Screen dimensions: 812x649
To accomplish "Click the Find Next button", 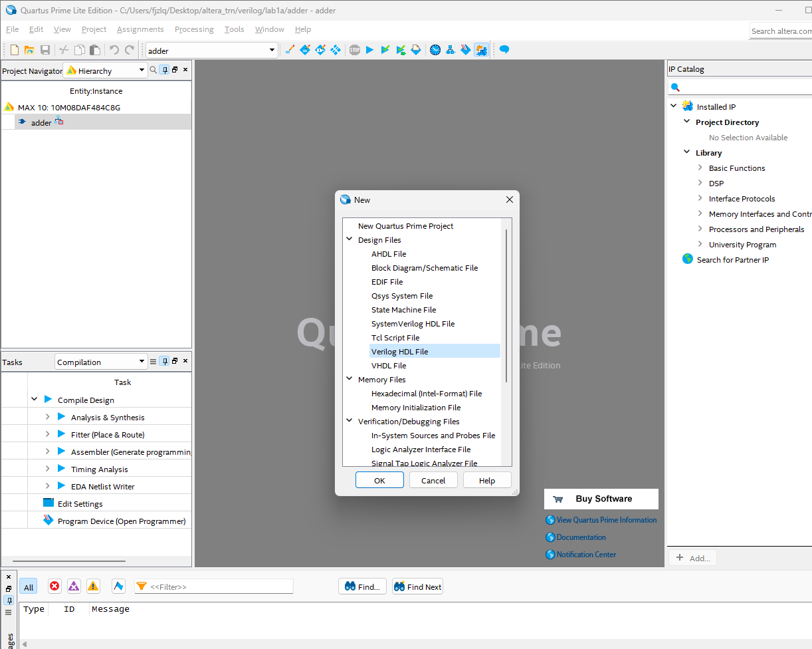I will 417,586.
